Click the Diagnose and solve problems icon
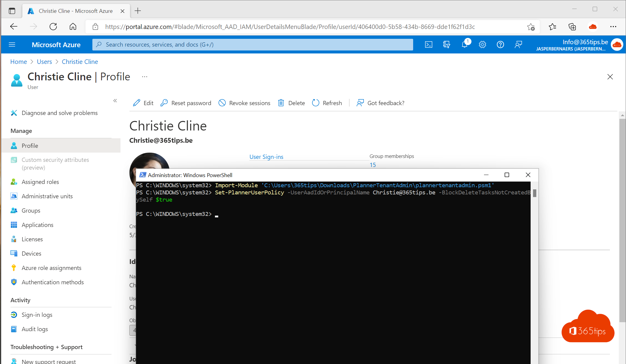 click(15, 113)
